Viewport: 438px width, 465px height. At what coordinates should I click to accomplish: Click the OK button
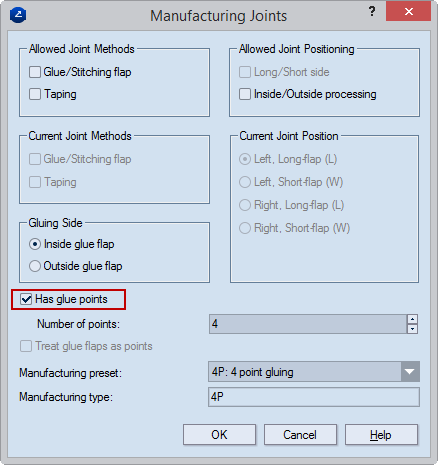click(x=219, y=435)
